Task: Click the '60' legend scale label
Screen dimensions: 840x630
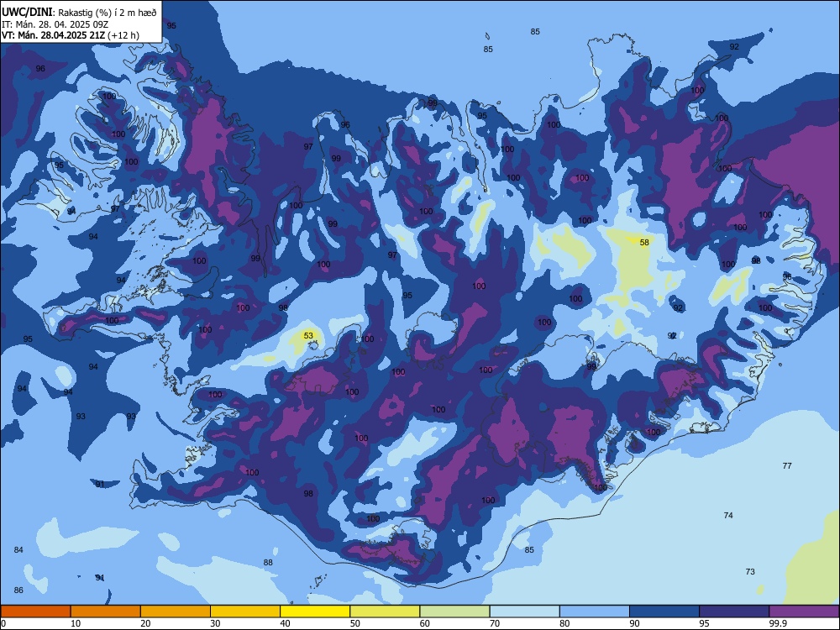Action: [x=425, y=623]
